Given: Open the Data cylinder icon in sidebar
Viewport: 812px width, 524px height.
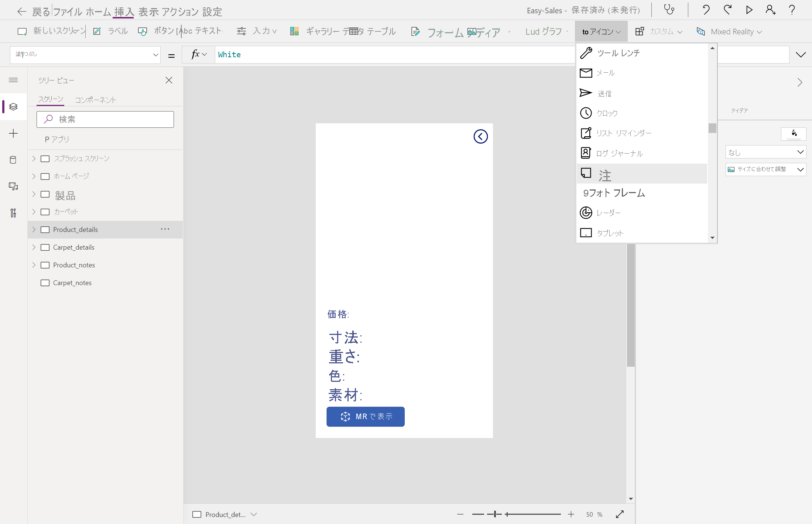Looking at the screenshot, I should (13, 160).
